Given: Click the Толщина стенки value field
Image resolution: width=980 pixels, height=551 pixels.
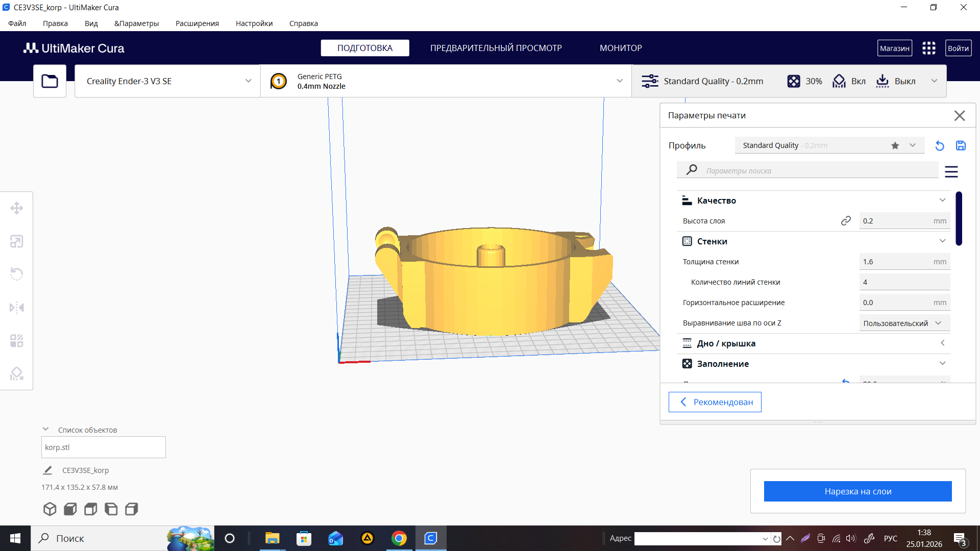Looking at the screenshot, I should point(904,262).
